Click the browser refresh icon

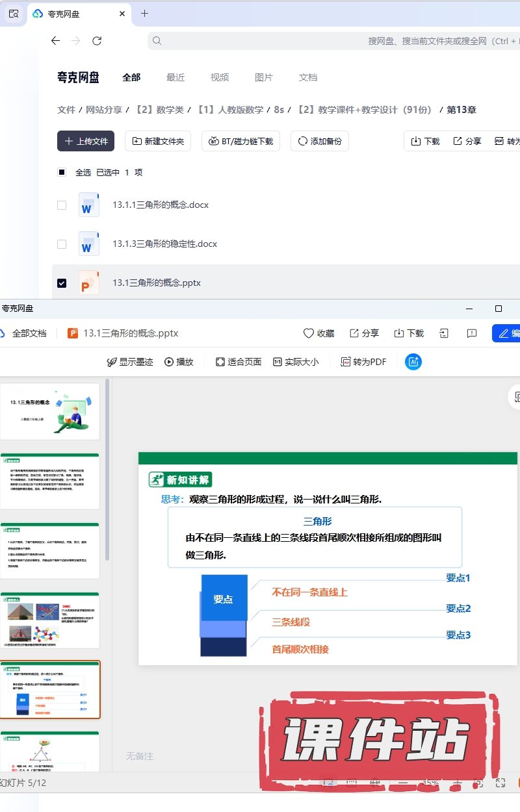97,41
